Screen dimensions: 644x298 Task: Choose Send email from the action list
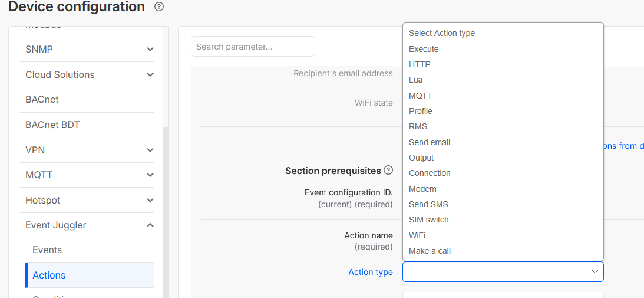pos(430,142)
